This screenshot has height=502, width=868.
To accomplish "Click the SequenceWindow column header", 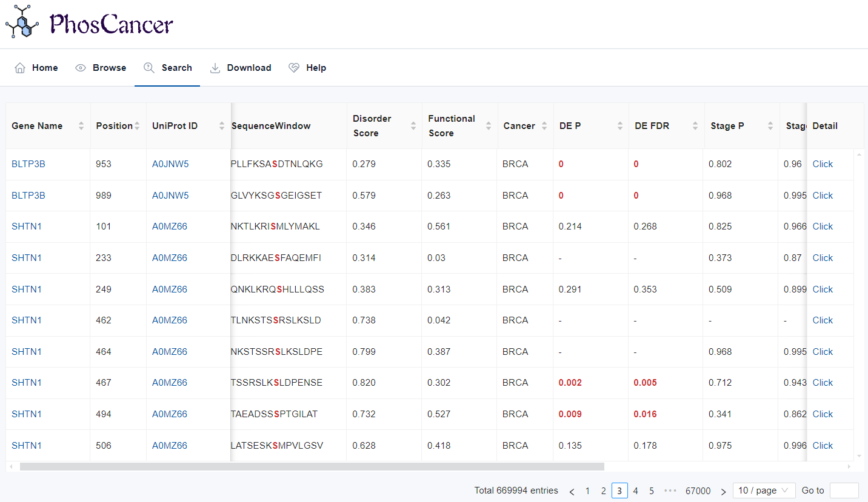I will pos(271,126).
